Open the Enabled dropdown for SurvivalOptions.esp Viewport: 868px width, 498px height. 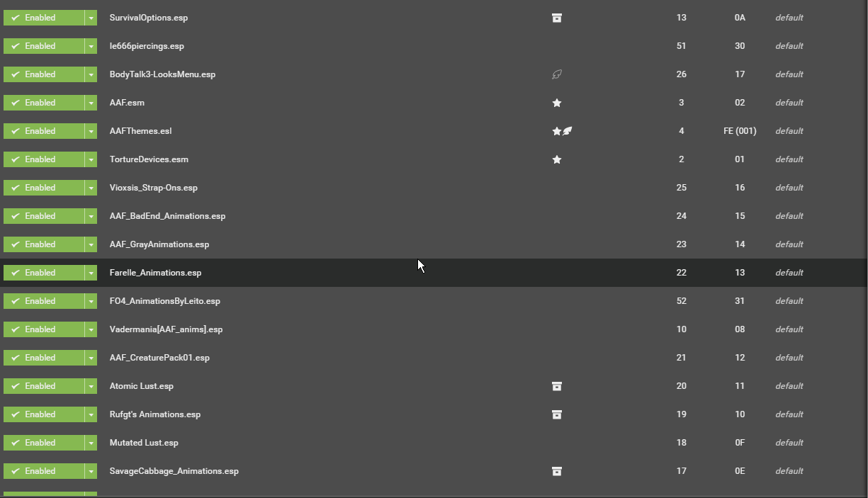pyautogui.click(x=91, y=18)
